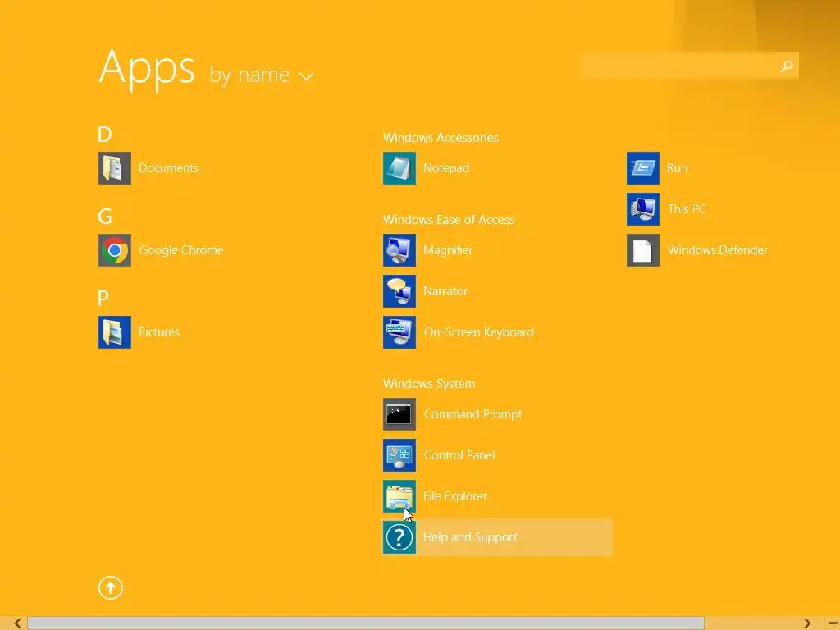Select the 'Magnifier' label

pyautogui.click(x=448, y=250)
